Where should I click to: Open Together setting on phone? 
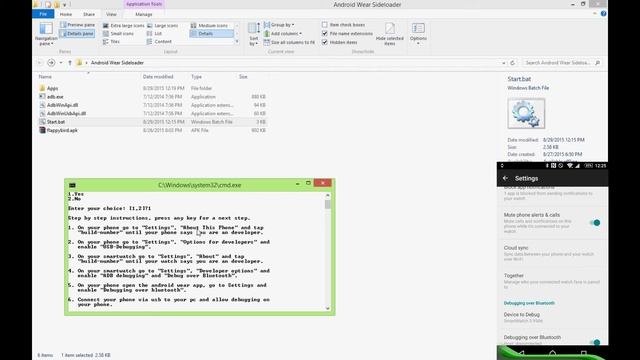[552, 281]
